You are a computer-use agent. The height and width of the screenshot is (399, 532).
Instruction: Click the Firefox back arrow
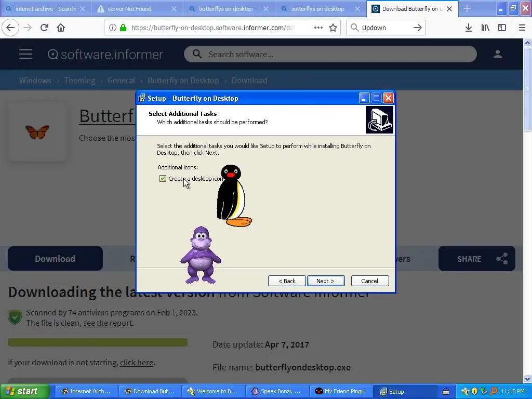click(x=10, y=28)
